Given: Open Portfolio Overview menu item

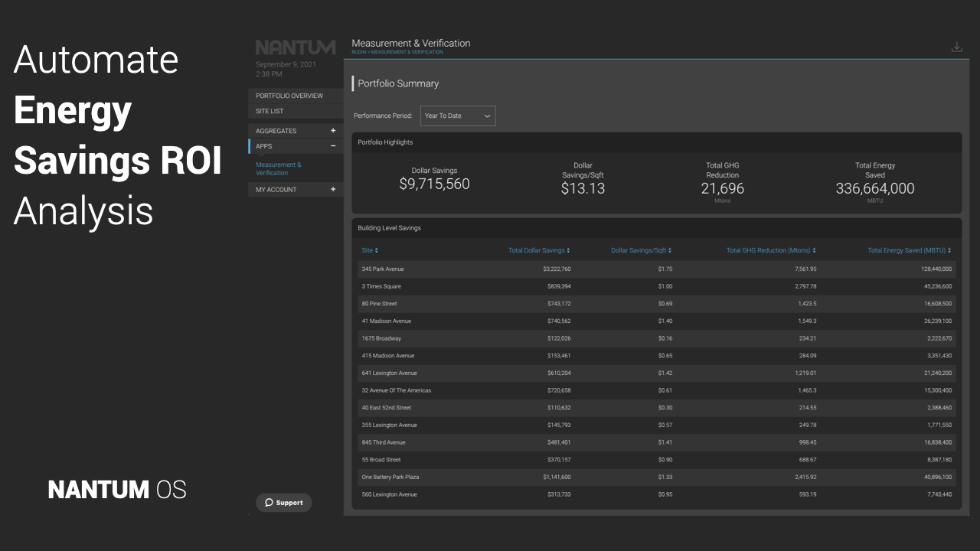Looking at the screenshot, I should point(296,96).
